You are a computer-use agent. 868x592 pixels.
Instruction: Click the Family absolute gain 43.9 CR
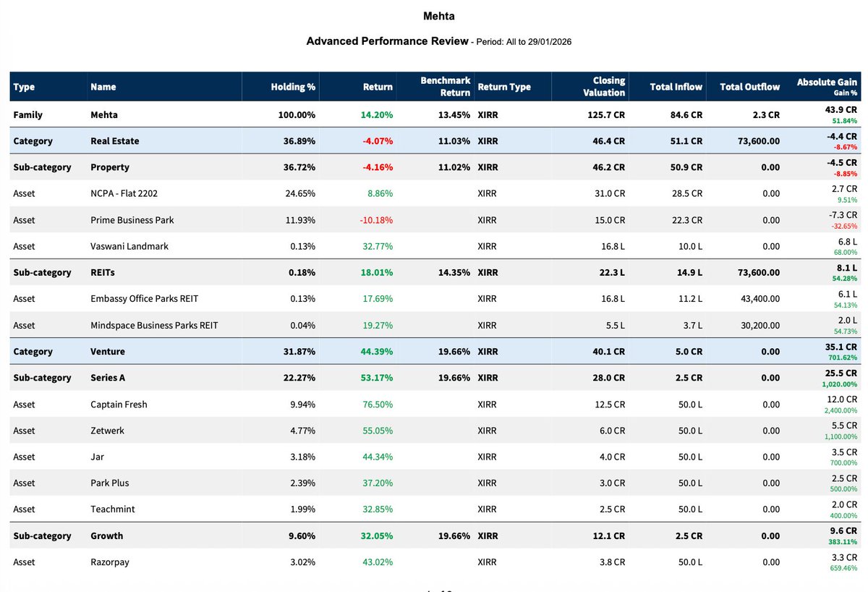coord(841,110)
